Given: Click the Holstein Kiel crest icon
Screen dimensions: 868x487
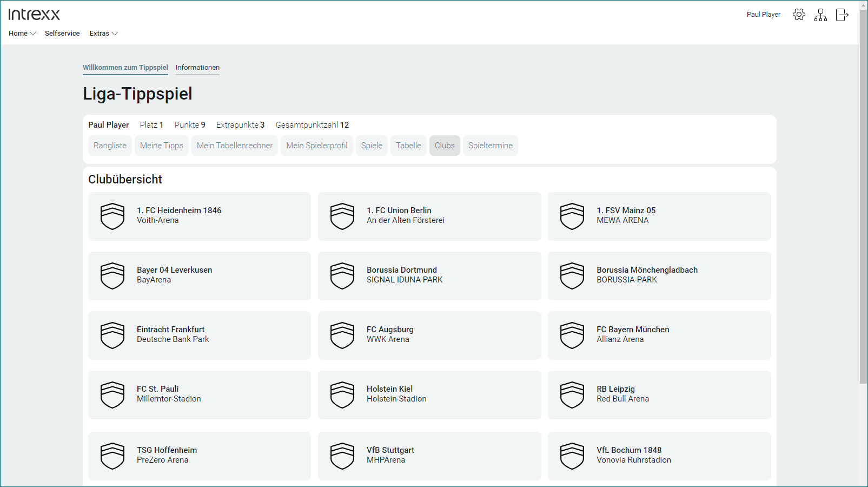Looking at the screenshot, I should pyautogui.click(x=342, y=395).
